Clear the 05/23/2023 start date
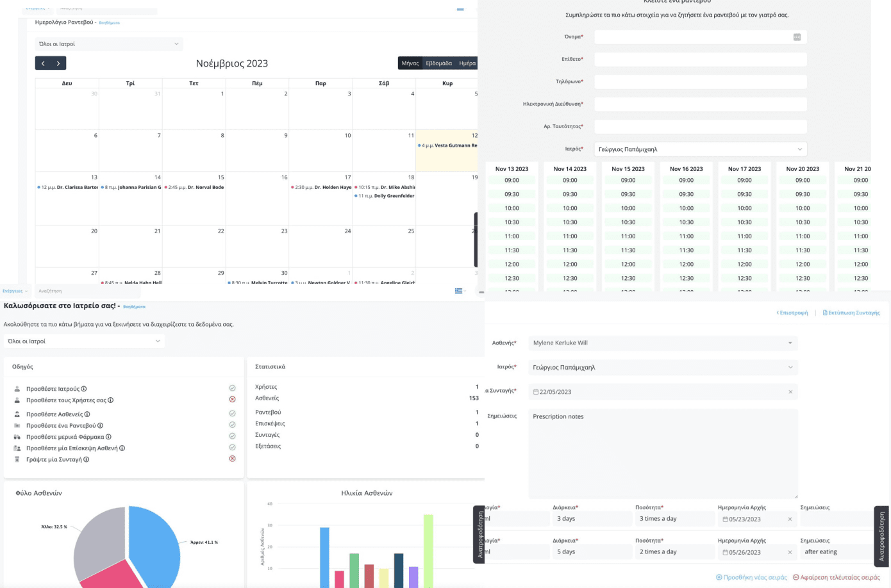891x588 pixels. [790, 519]
